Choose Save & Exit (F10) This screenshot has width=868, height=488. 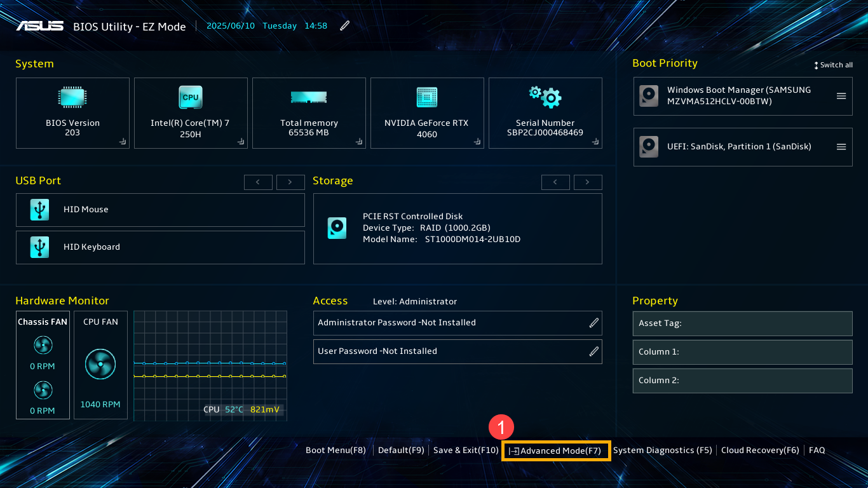click(x=466, y=451)
